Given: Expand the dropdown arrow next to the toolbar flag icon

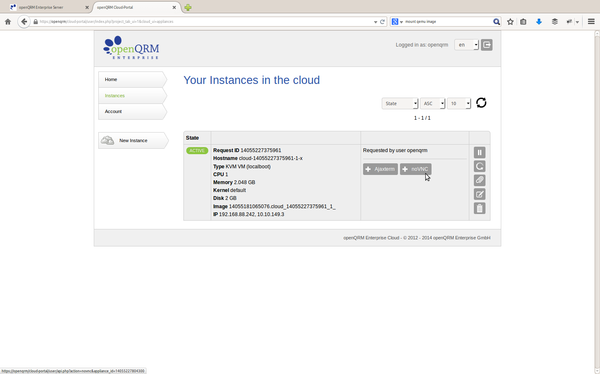Looking at the screenshot, I should 577,22.
